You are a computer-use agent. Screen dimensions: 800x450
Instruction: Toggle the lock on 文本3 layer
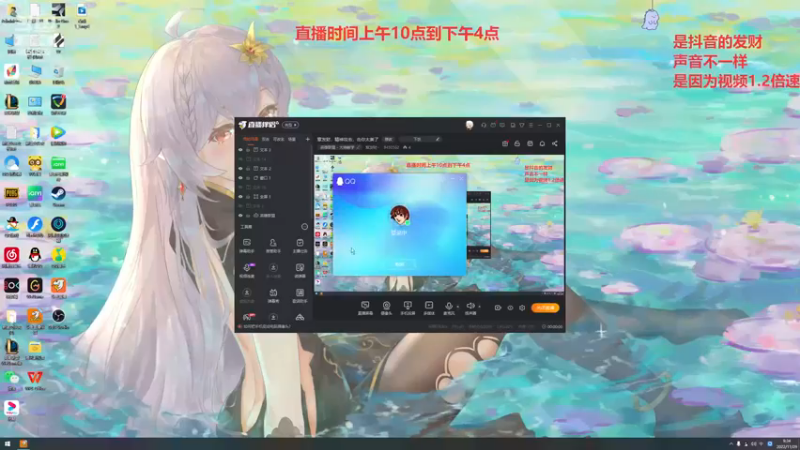[x=248, y=150]
